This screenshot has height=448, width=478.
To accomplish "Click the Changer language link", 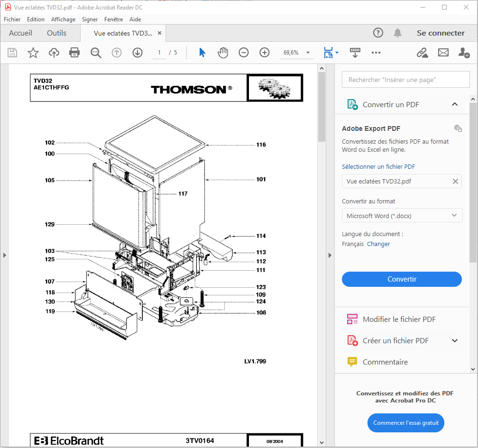I will pyautogui.click(x=378, y=244).
